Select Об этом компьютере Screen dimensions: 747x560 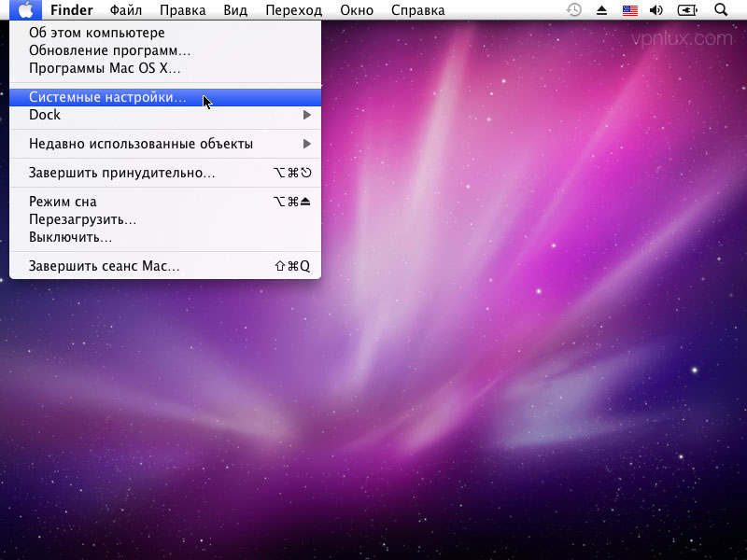coord(165,33)
